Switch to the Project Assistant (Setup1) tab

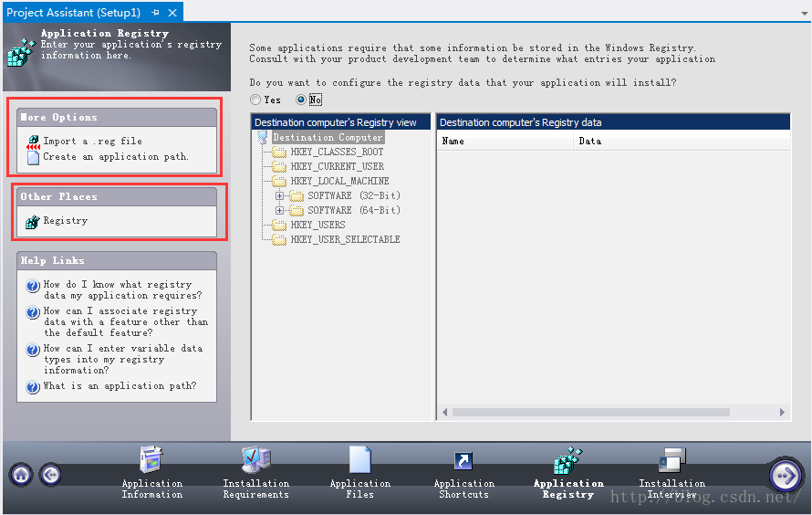pyautogui.click(x=74, y=13)
